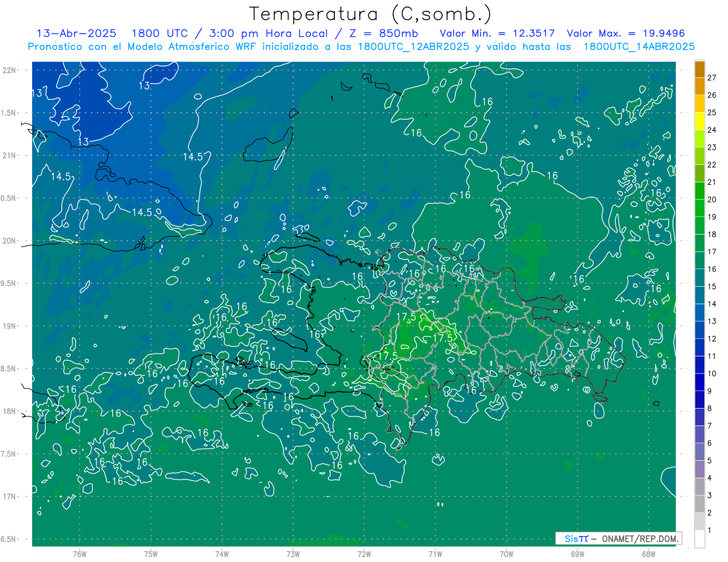Click the "18N" latitude axis label
The width and height of the screenshot is (728, 562).
coord(10,411)
